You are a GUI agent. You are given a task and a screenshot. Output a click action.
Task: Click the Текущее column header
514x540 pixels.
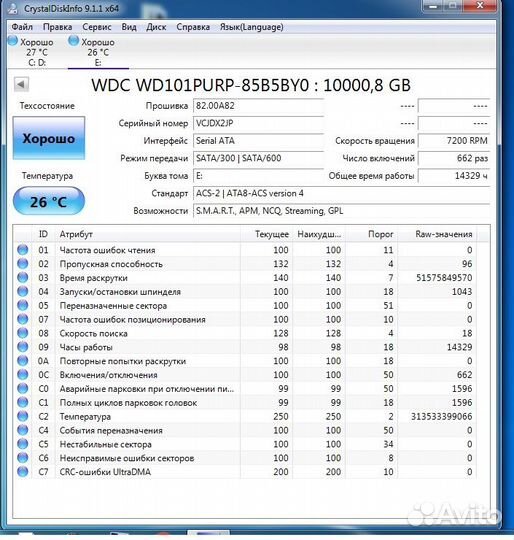266,234
